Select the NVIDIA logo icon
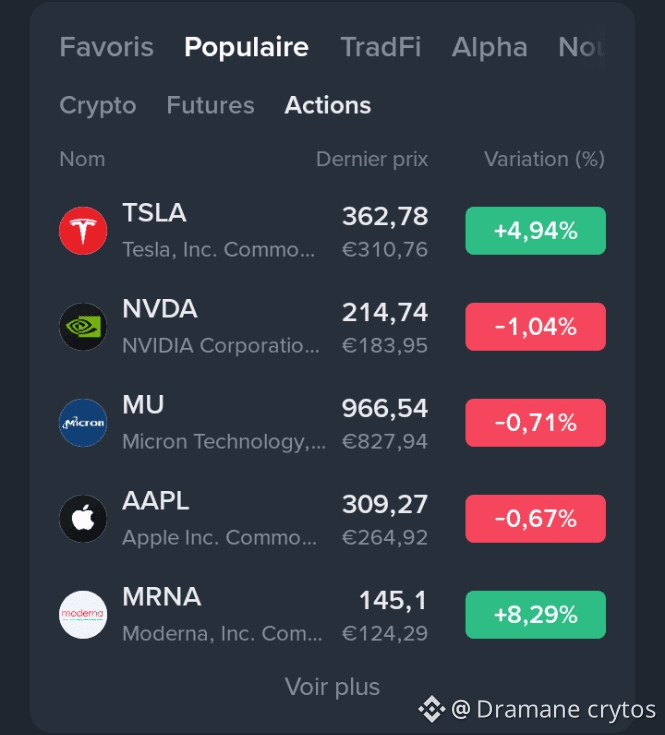Image resolution: width=665 pixels, height=735 pixels. pos(83,327)
